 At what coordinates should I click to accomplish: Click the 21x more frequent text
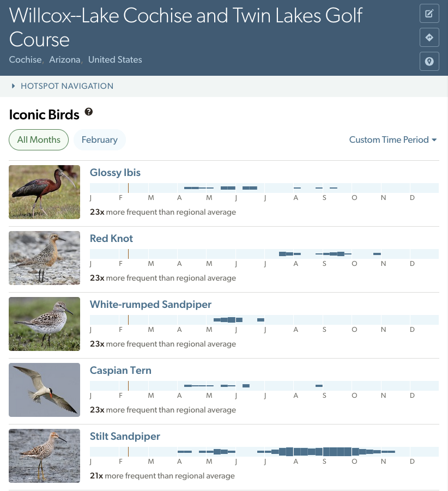pyautogui.click(x=162, y=476)
